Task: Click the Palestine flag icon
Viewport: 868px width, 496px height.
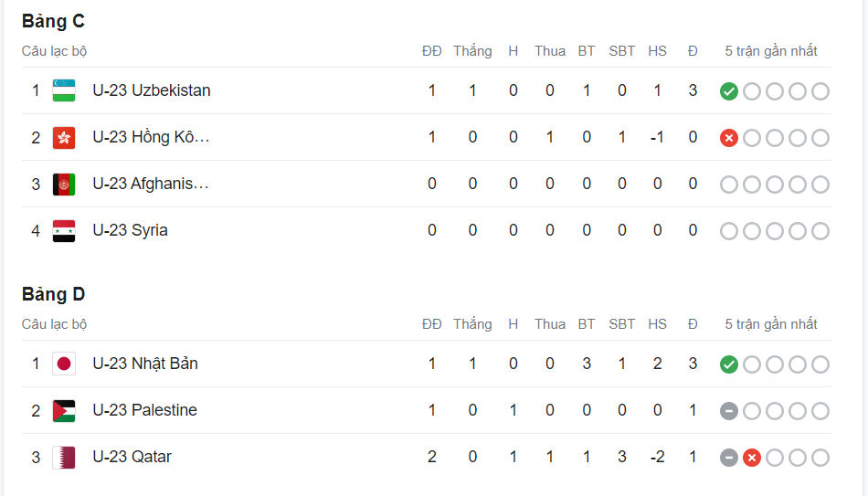Action: [64, 410]
